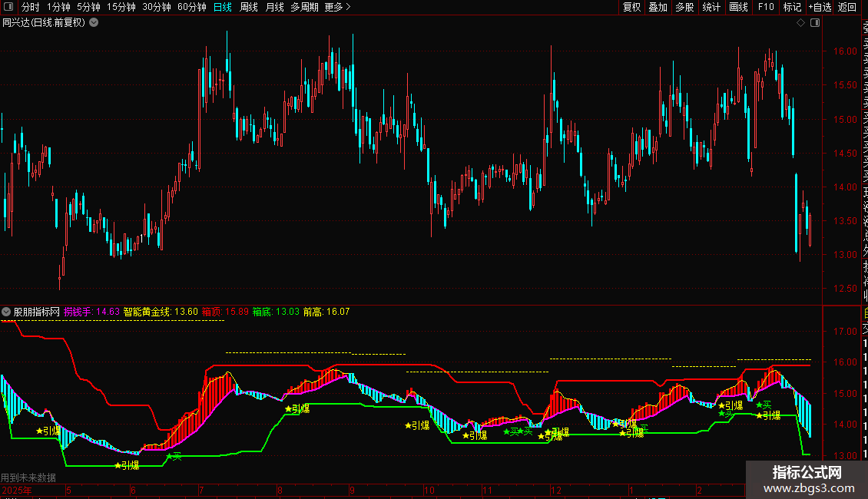
Task: Click the ★引爆 signal near month 8
Action: [x=297, y=409]
